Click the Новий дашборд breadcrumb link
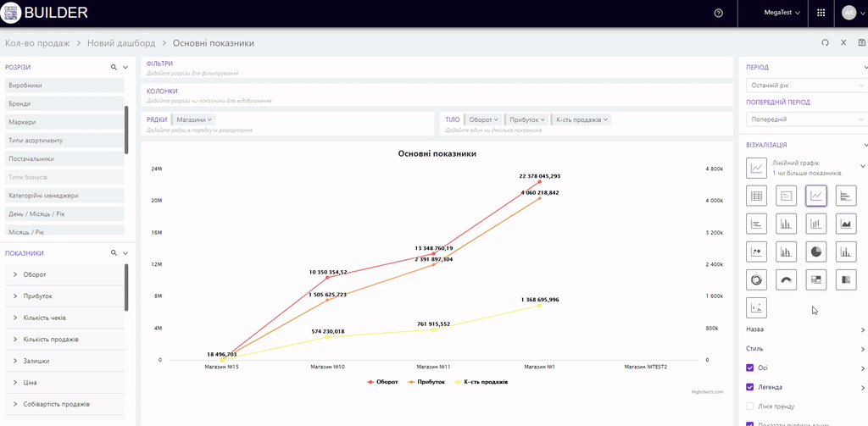 [x=121, y=43]
